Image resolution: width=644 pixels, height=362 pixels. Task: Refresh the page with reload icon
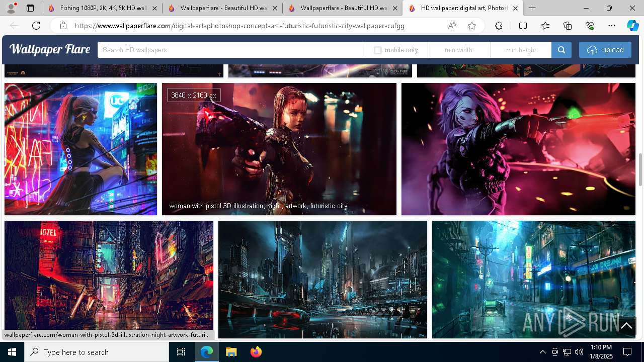[36, 26]
